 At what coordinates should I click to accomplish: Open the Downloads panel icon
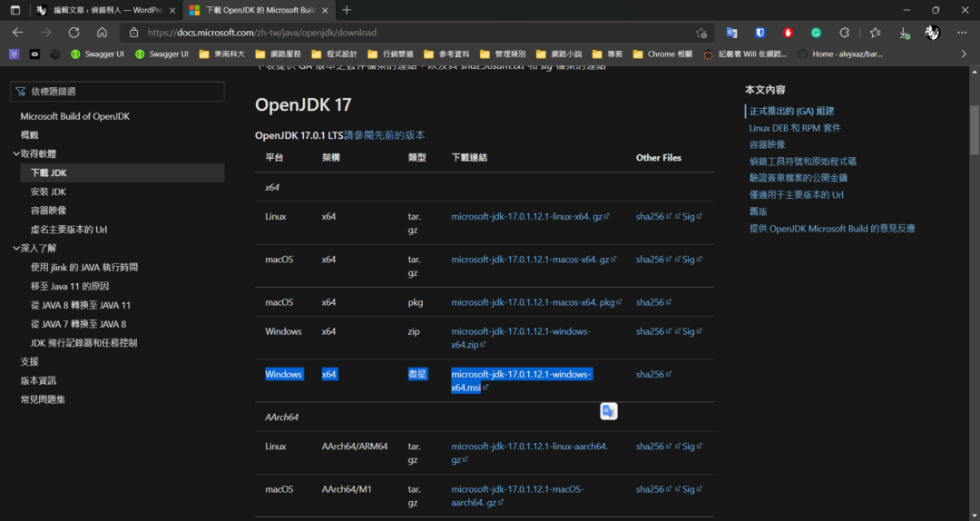click(x=904, y=34)
